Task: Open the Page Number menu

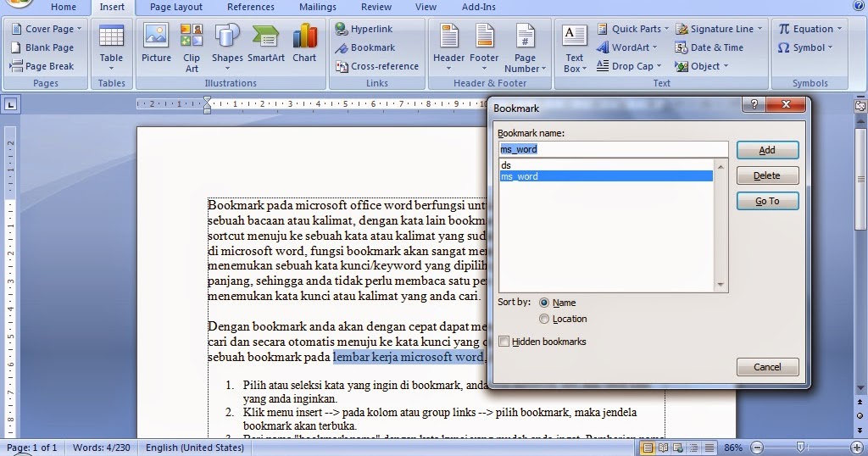Action: (525, 47)
